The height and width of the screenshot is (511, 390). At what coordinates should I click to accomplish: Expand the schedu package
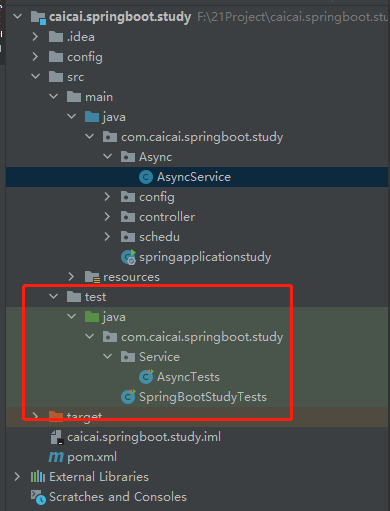107,237
